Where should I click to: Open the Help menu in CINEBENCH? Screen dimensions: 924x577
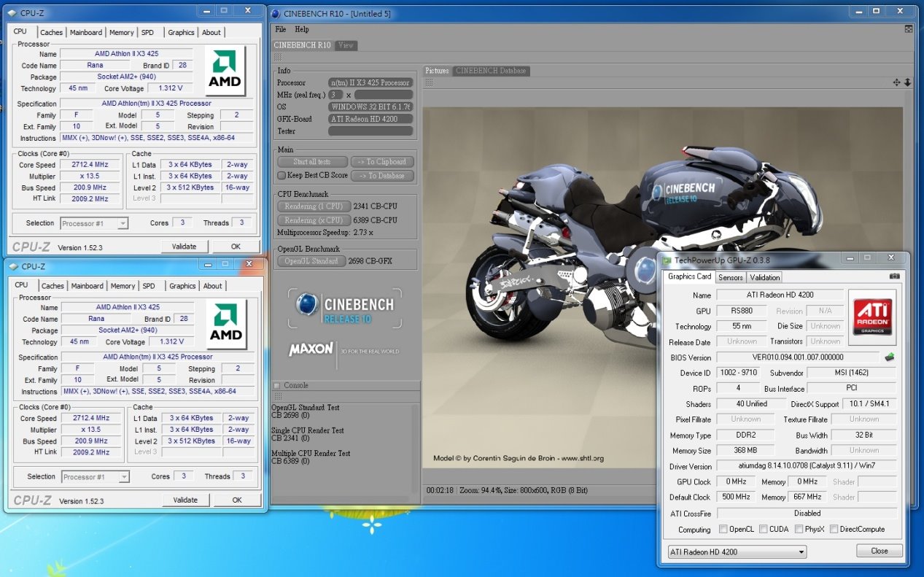[302, 30]
